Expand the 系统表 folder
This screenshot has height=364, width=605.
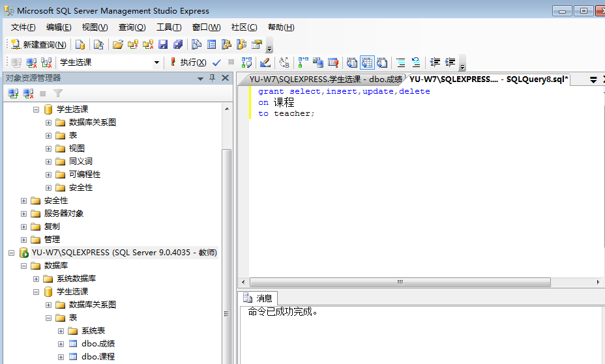click(x=61, y=331)
